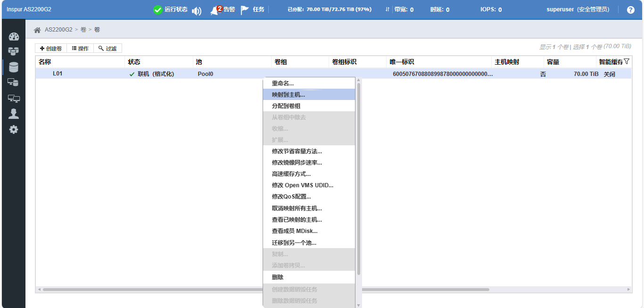Click the context menu vertical scrollbar
The width and height of the screenshot is (644, 308).
[x=359, y=179]
